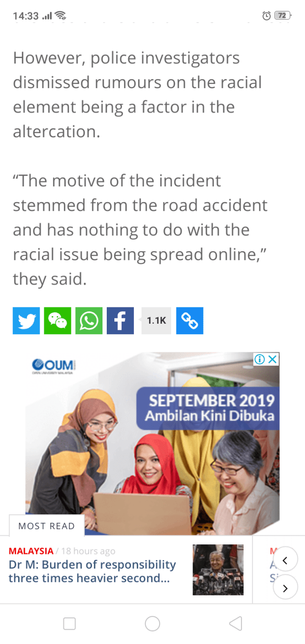
Task: Share article via WeChat icon
Action: [x=58, y=321]
